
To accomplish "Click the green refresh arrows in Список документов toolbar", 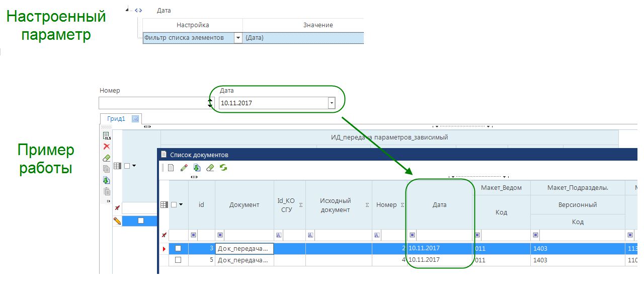I will point(223,168).
